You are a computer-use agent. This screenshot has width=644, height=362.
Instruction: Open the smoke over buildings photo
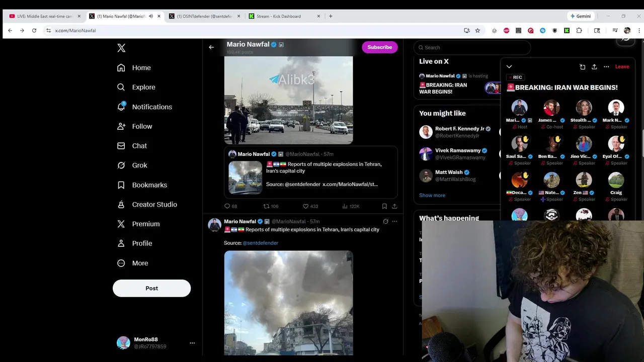pos(288,303)
